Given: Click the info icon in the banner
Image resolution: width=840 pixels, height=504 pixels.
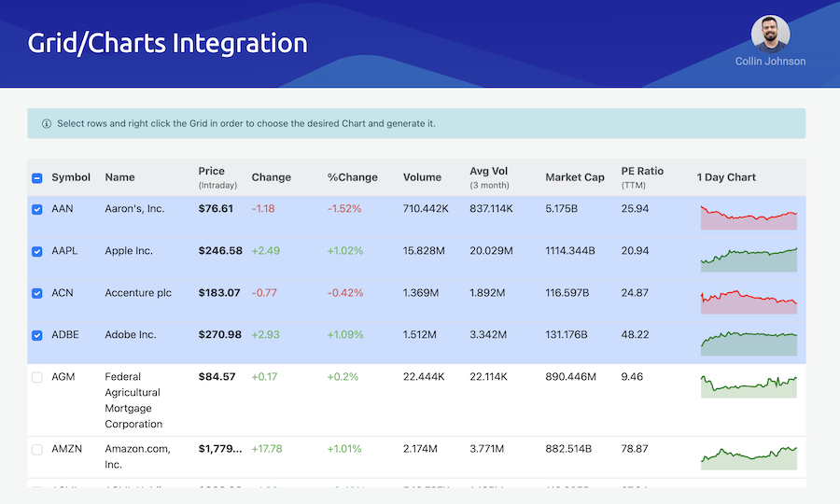Looking at the screenshot, I should tap(47, 123).
